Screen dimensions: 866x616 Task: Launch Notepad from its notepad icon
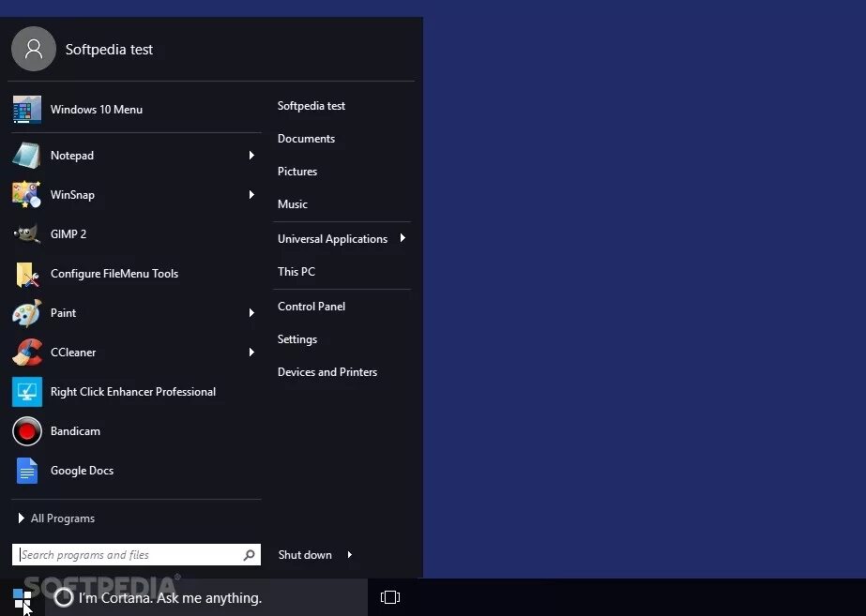pos(26,155)
